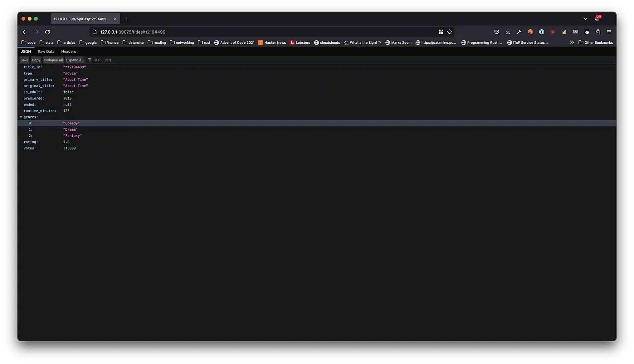
Task: Reload the page with refresh icon
Action: (47, 32)
